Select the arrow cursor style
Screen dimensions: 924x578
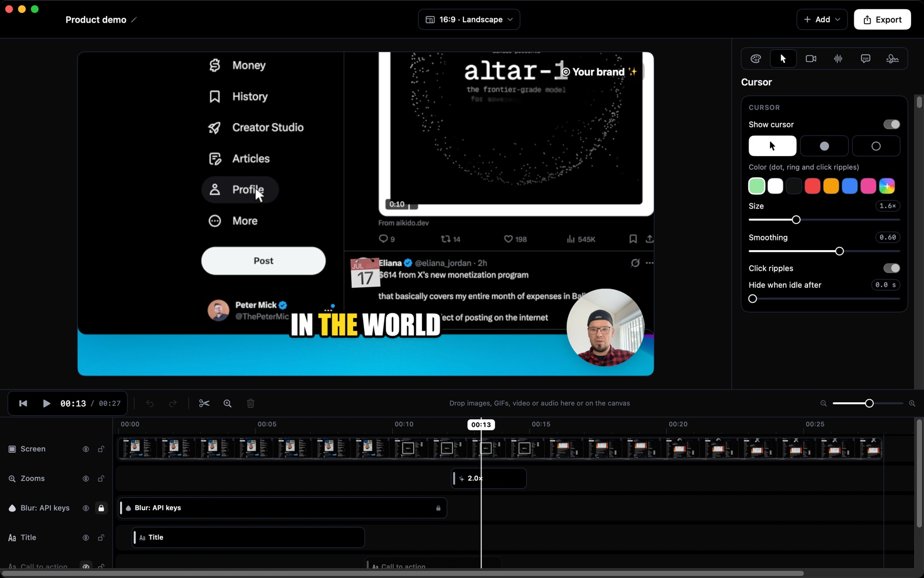click(x=773, y=146)
